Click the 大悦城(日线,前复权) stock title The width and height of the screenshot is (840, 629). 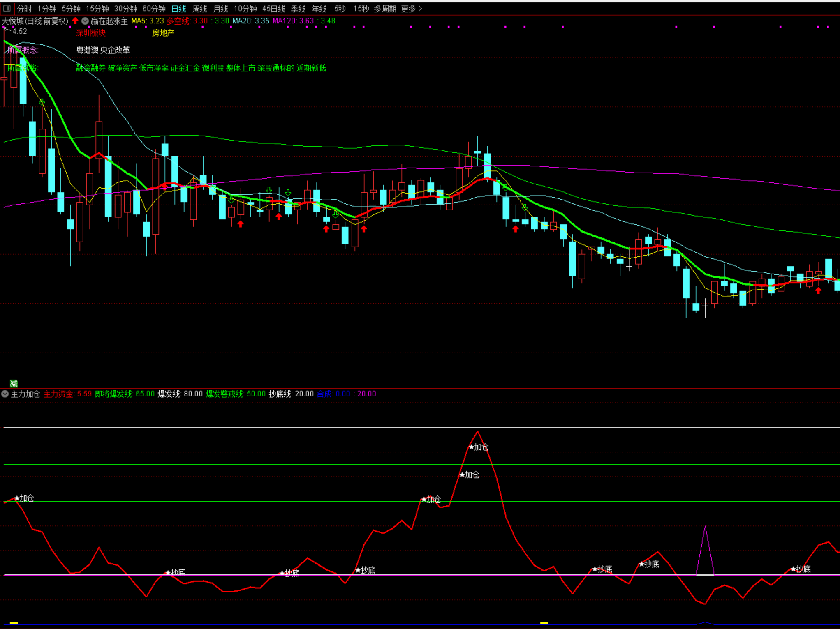(35, 21)
